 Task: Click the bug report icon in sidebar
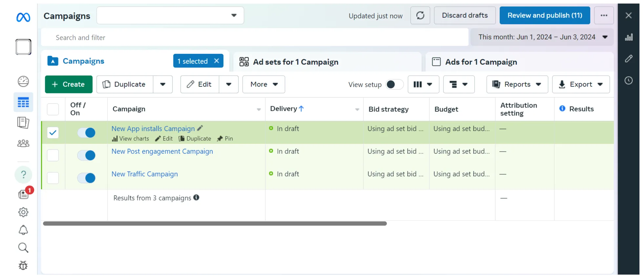(23, 265)
